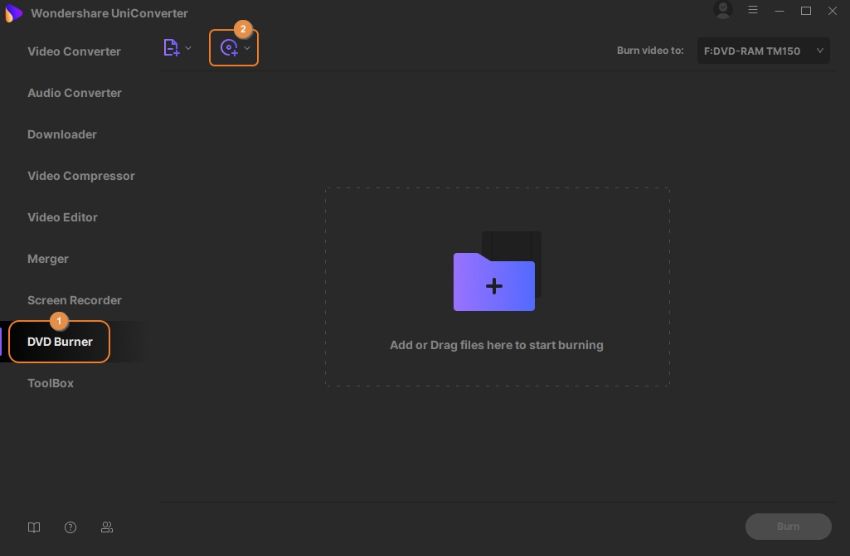Open the F:DVD-RAM TM150 drive dropdown
Image resolution: width=850 pixels, height=556 pixels.
click(763, 50)
